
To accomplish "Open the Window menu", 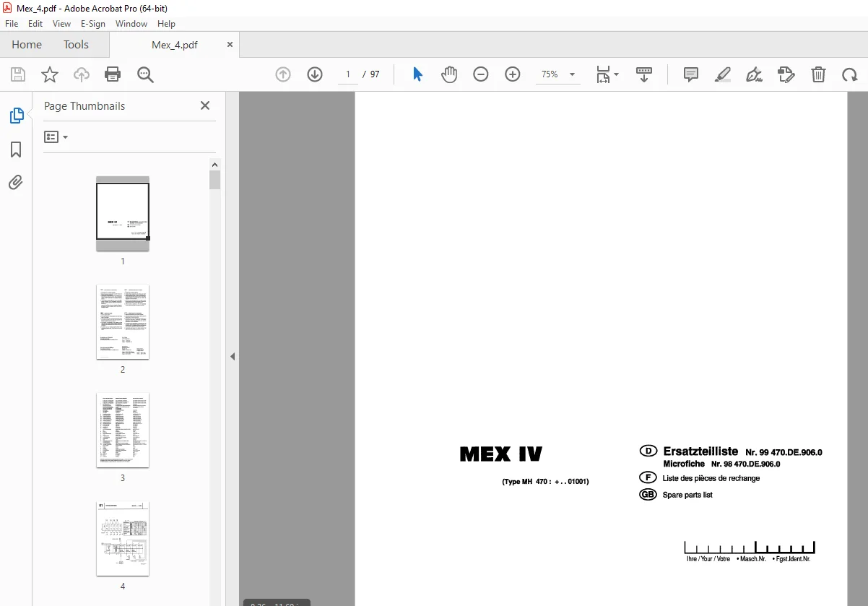I will pyautogui.click(x=131, y=24).
